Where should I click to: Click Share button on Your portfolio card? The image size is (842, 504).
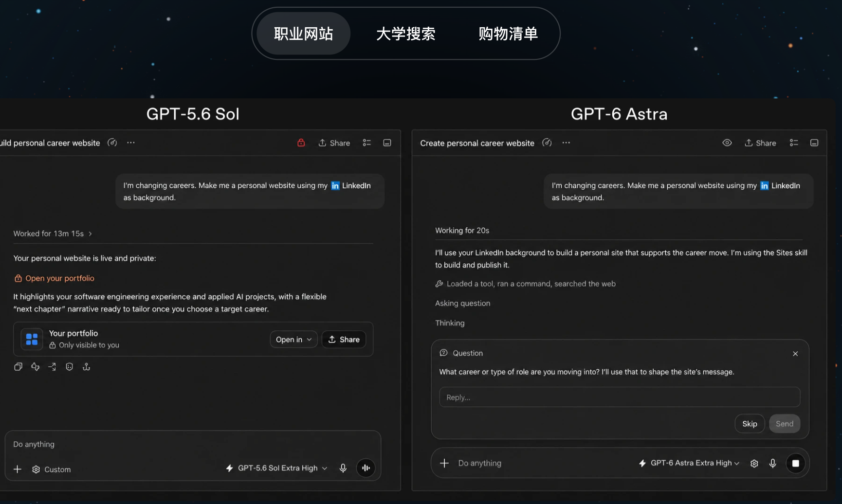click(344, 339)
